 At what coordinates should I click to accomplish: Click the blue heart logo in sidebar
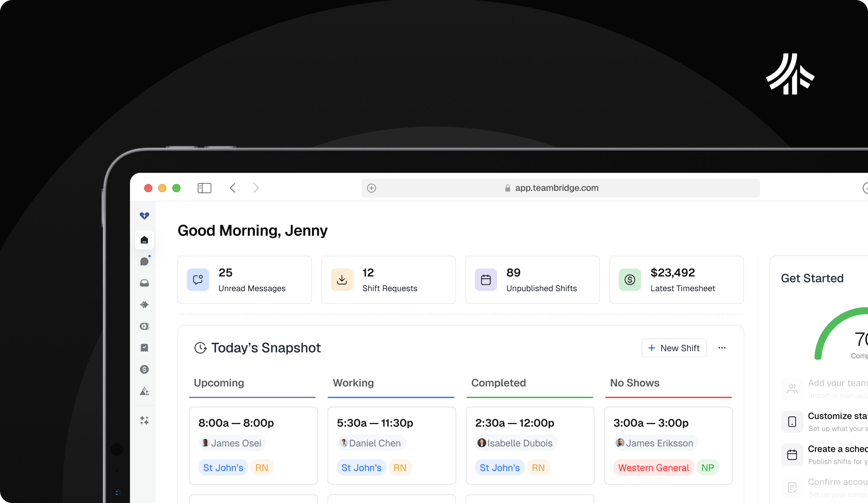pyautogui.click(x=144, y=216)
